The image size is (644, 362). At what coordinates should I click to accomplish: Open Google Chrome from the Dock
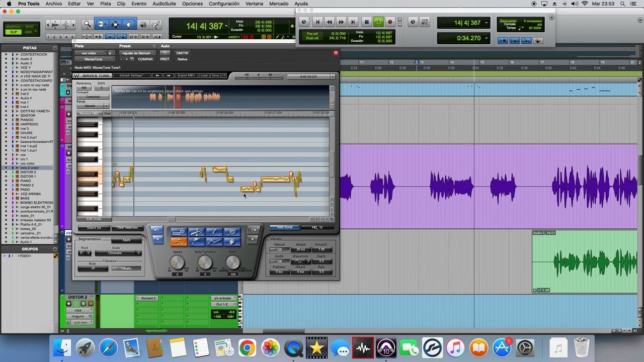(x=247, y=348)
